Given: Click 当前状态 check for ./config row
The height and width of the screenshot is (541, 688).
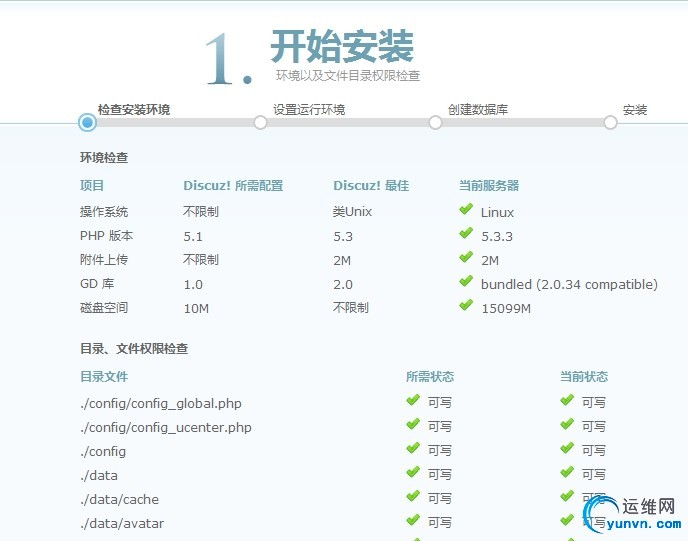Looking at the screenshot, I should [x=567, y=448].
